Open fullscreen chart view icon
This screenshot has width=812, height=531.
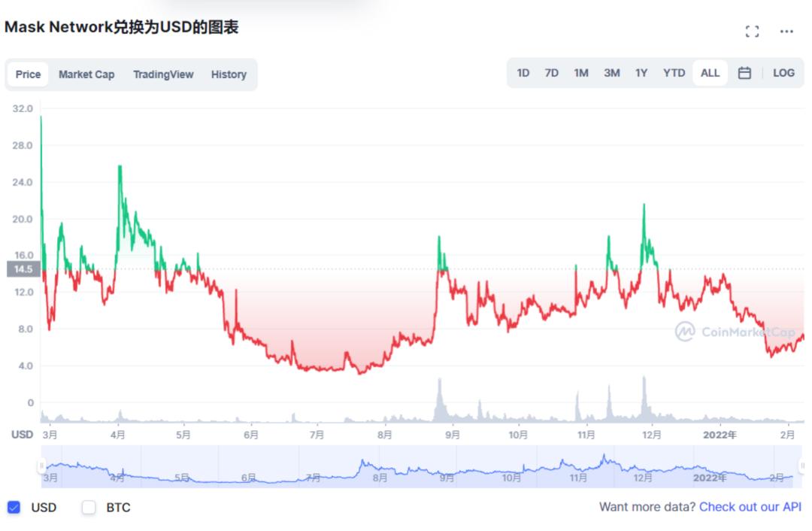coord(752,32)
